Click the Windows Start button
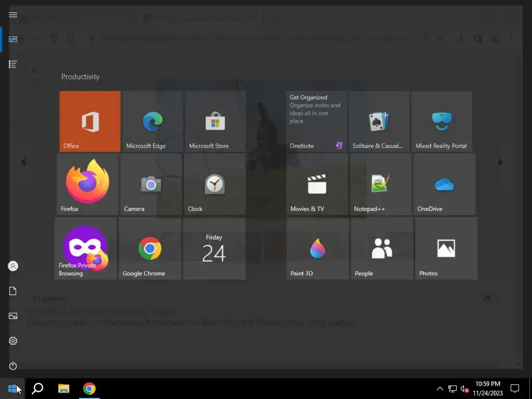 click(x=12, y=389)
